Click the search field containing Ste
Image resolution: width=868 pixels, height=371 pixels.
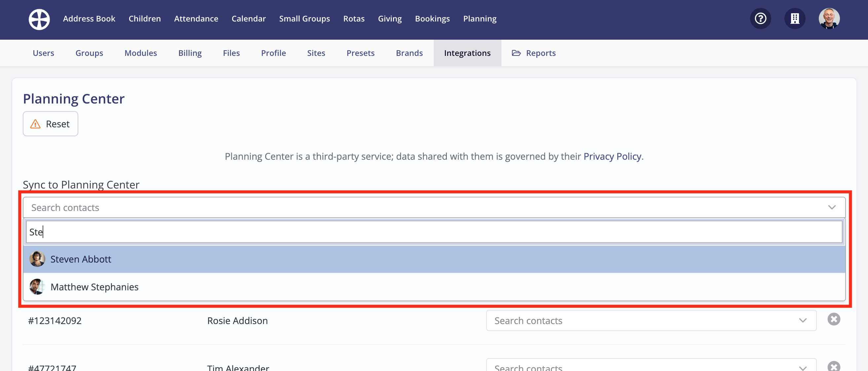[x=434, y=232]
